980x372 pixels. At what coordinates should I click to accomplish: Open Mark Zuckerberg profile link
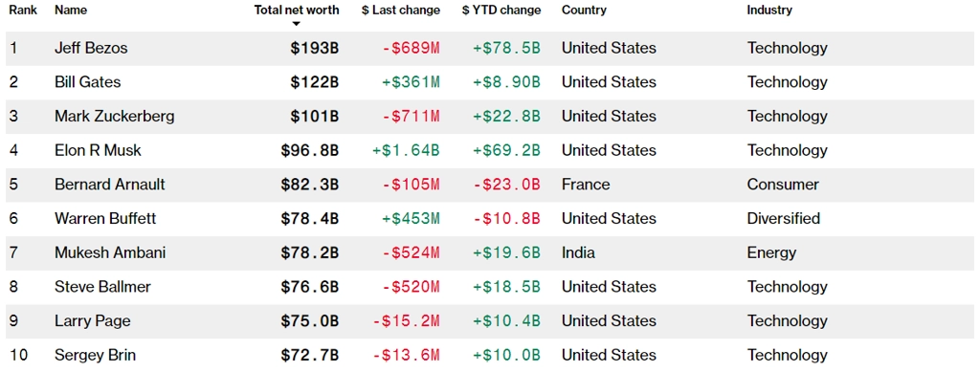pos(115,116)
